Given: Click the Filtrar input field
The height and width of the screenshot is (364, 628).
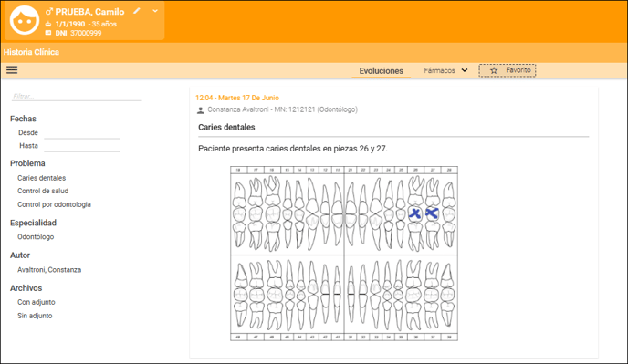Looking at the screenshot, I should click(77, 96).
